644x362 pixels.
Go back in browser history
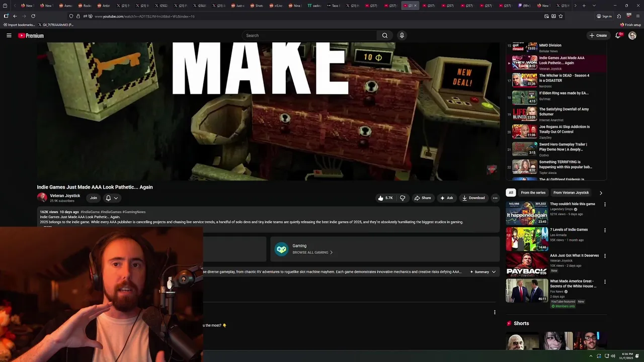[x=15, y=16]
